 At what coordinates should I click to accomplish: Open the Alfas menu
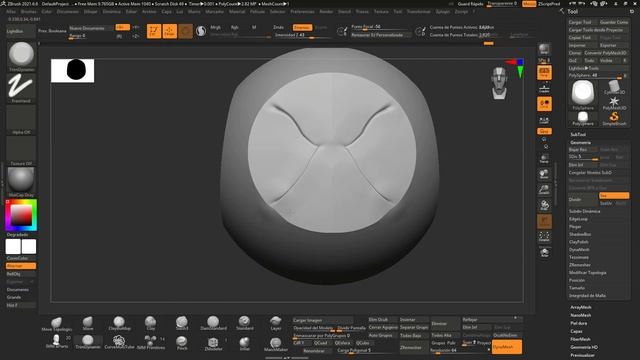tap(11, 12)
